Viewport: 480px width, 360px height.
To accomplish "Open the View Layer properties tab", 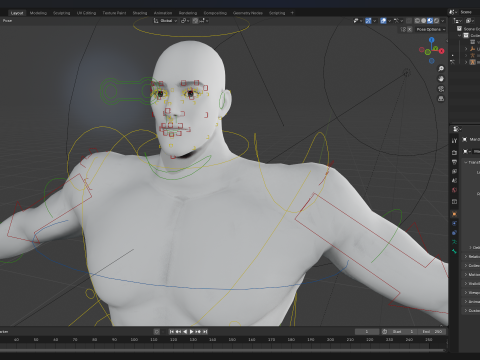I will pos(454,171).
